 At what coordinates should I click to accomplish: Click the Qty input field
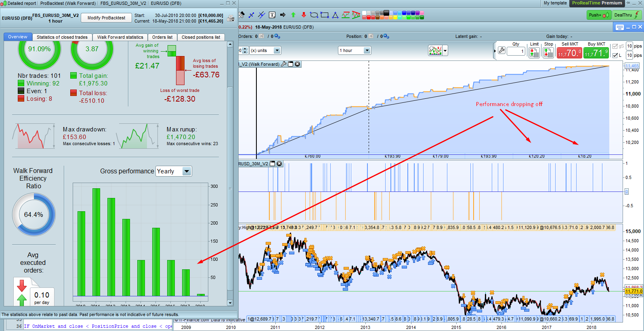tap(516, 51)
